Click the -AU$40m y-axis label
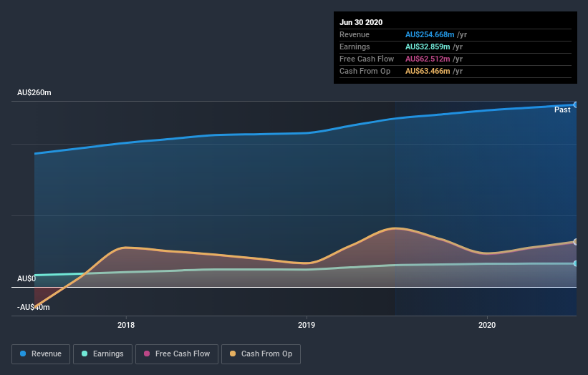The height and width of the screenshot is (375, 588). [34, 307]
